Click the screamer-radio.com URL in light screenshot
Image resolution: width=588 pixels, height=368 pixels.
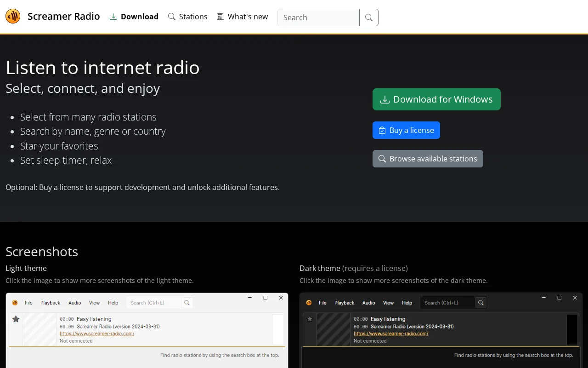[x=97, y=333]
